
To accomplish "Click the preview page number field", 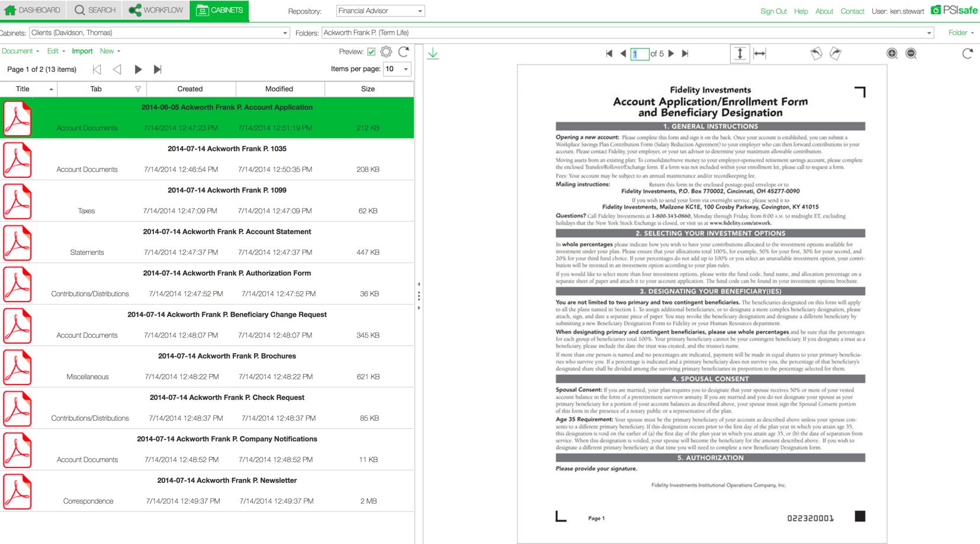I will tap(640, 54).
